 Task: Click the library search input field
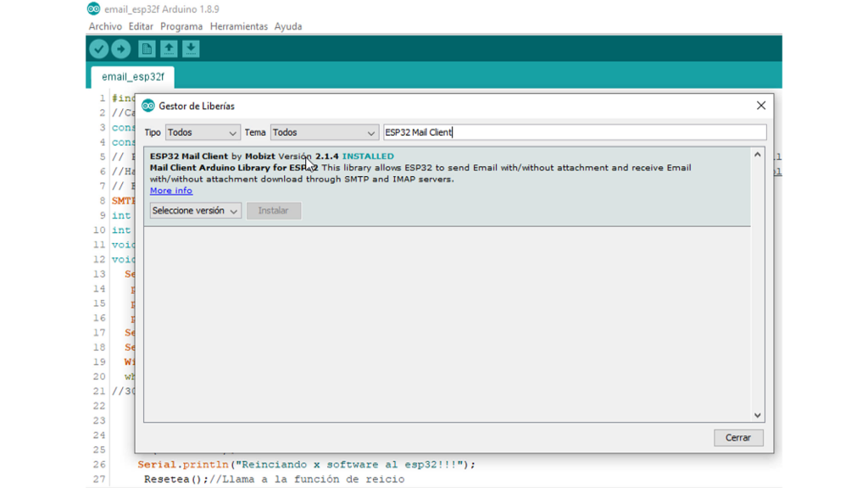tap(574, 133)
